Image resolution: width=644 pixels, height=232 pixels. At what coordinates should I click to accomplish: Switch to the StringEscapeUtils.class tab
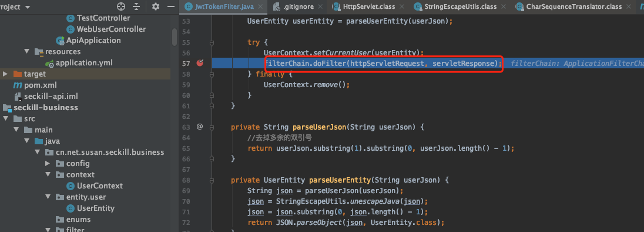point(461,6)
